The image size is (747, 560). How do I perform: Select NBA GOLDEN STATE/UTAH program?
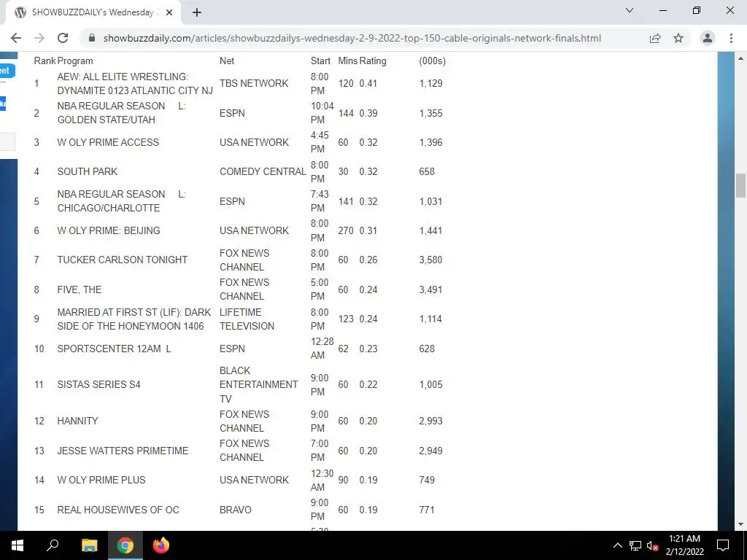click(x=122, y=113)
